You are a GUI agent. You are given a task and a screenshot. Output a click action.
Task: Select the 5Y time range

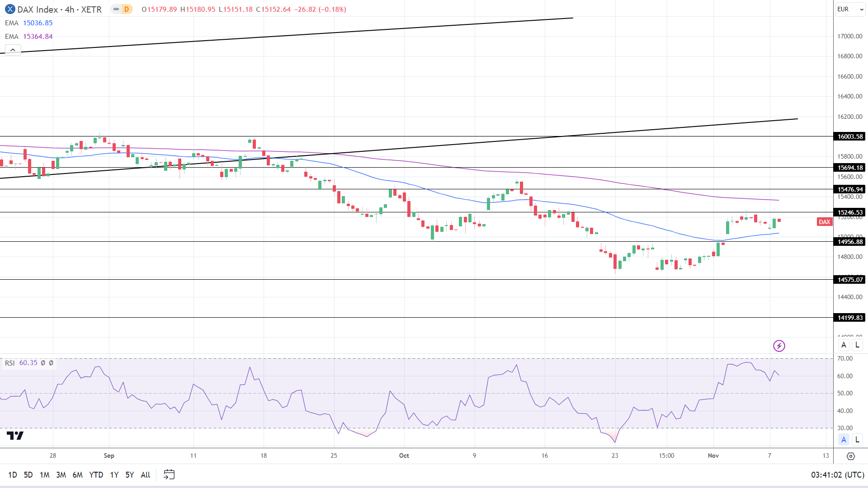[x=130, y=475]
